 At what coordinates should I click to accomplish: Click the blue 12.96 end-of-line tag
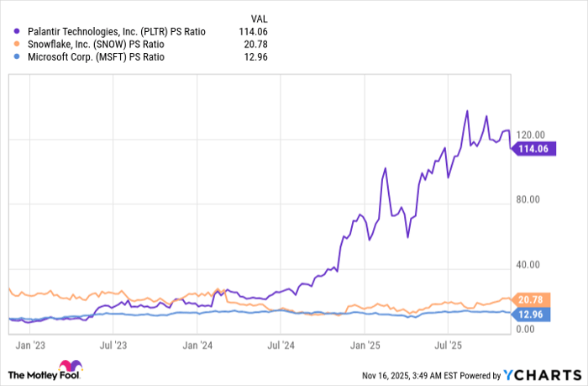pyautogui.click(x=531, y=315)
